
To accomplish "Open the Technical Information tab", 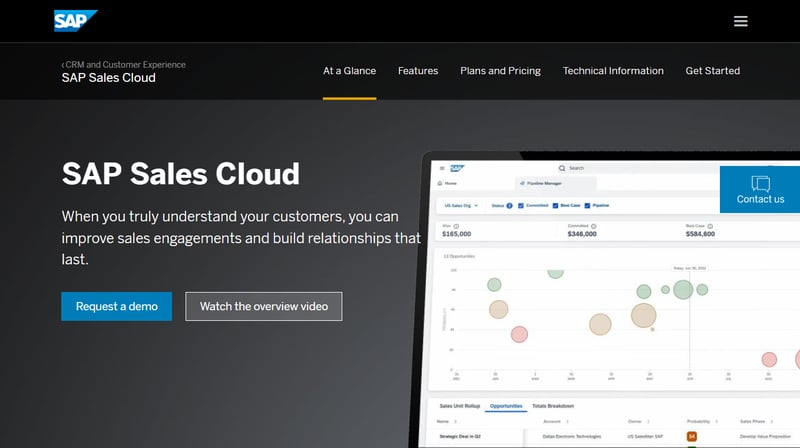I will click(x=613, y=71).
